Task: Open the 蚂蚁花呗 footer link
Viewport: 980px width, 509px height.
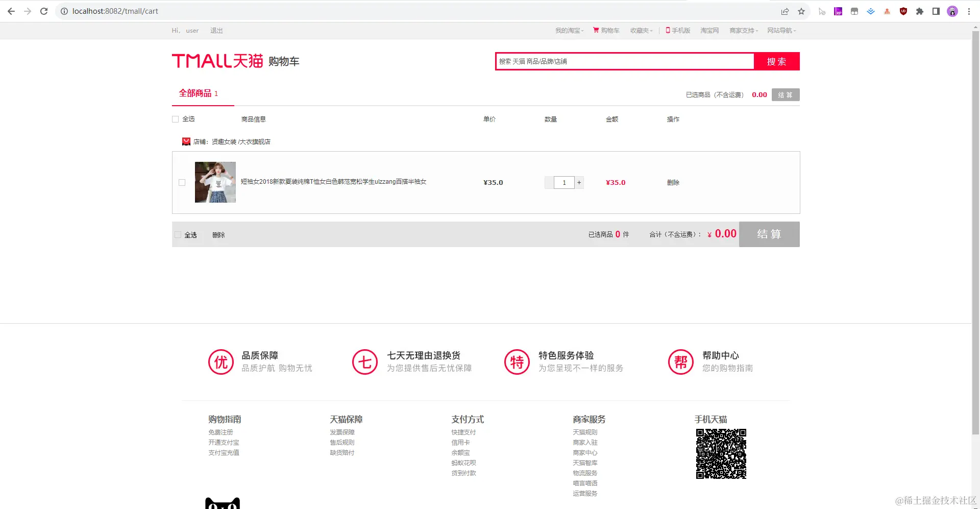Action: pyautogui.click(x=463, y=463)
